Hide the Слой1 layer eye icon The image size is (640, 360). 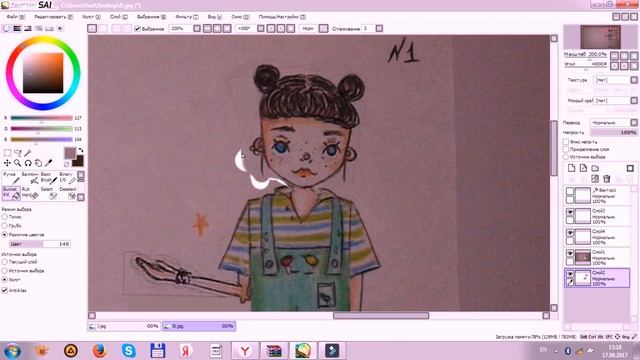point(570,253)
